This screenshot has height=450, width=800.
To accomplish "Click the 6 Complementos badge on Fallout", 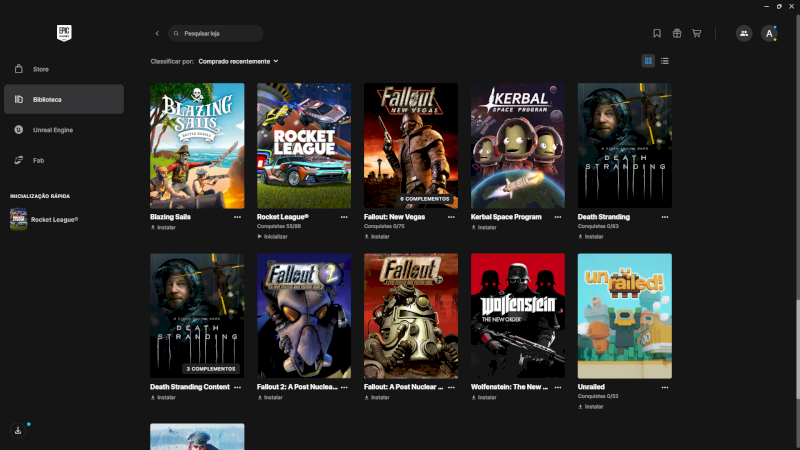I will click(x=424, y=199).
